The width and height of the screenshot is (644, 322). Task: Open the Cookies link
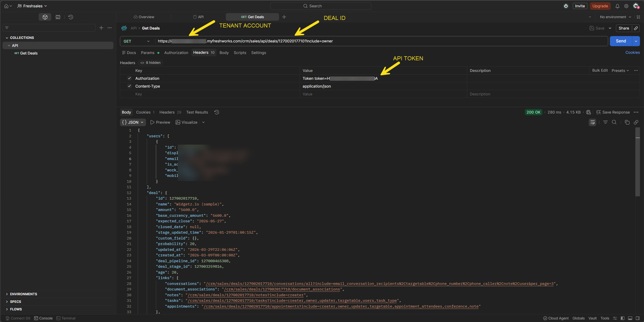tap(632, 52)
